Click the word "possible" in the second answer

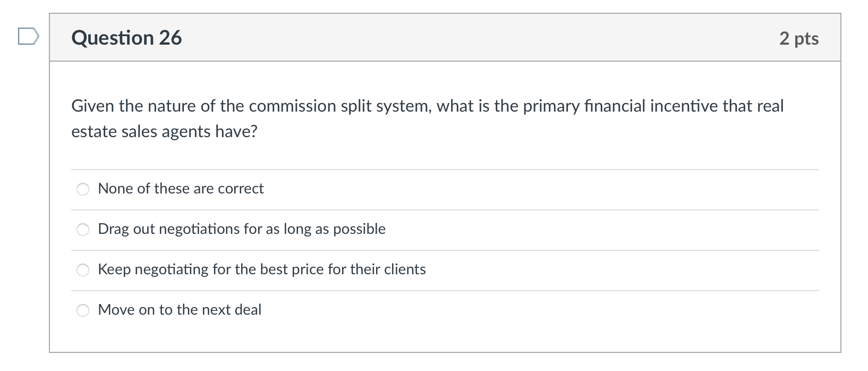[359, 229]
